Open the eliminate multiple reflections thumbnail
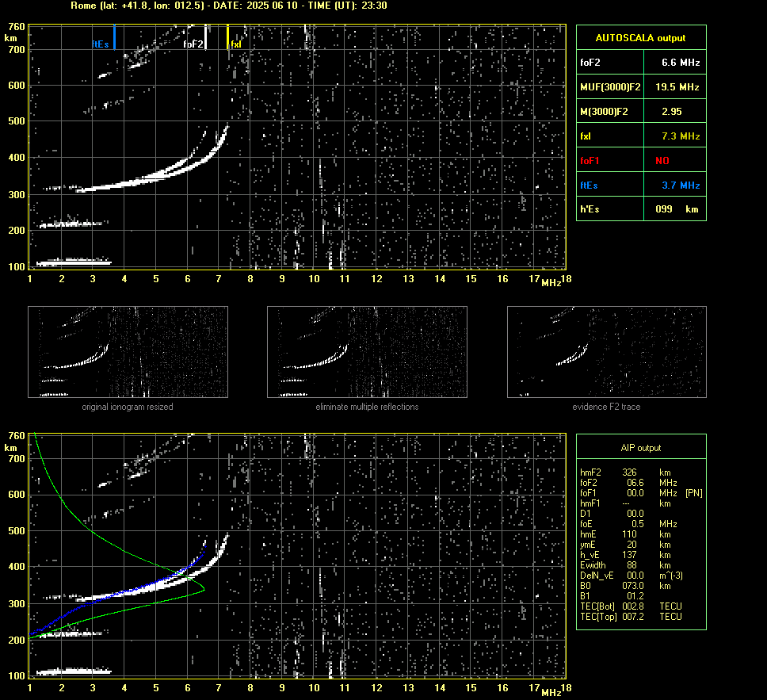This screenshot has height=700, width=767. click(367, 352)
